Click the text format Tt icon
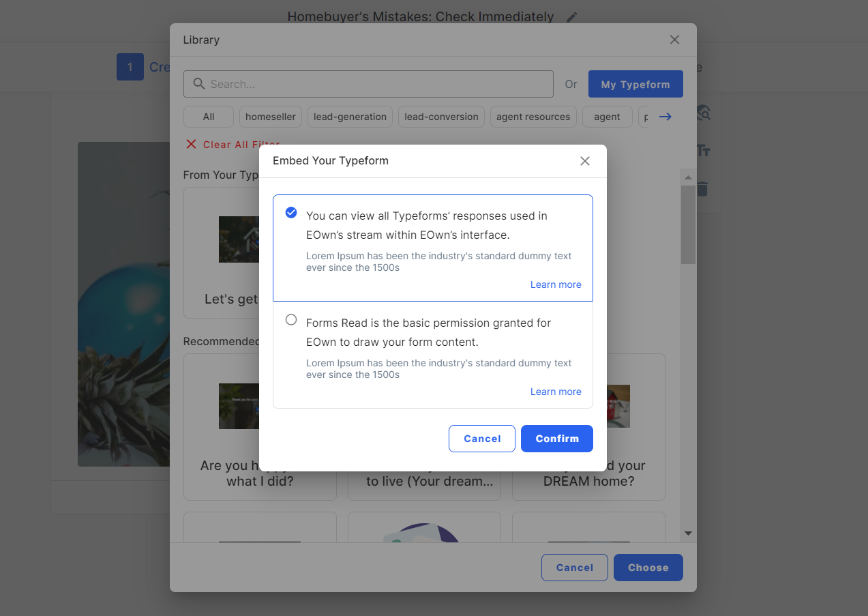This screenshot has width=868, height=616. click(703, 150)
